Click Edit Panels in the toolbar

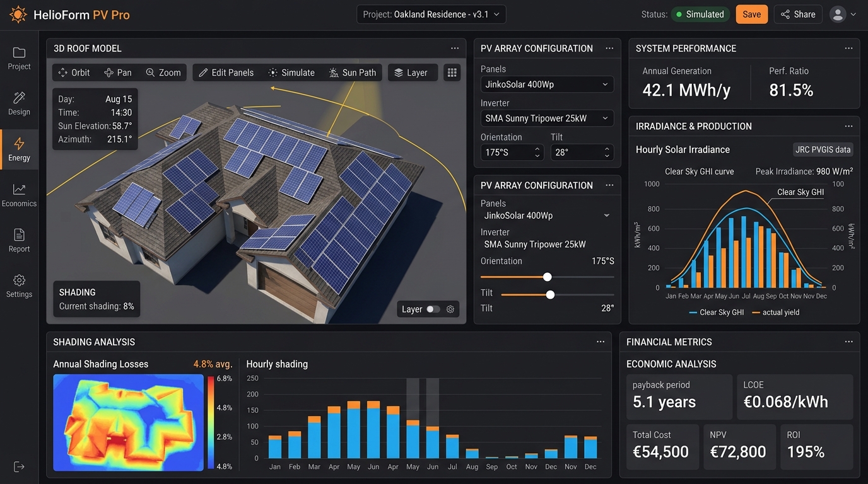226,72
